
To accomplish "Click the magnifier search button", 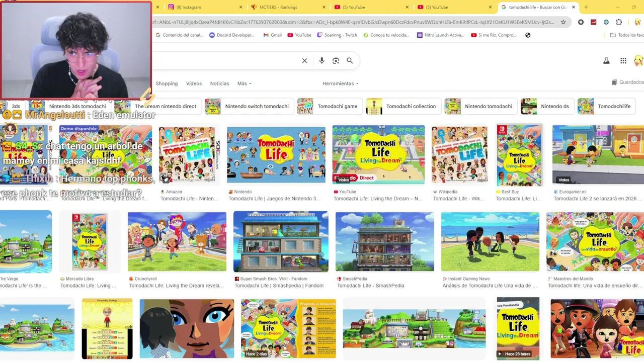I will [350, 61].
